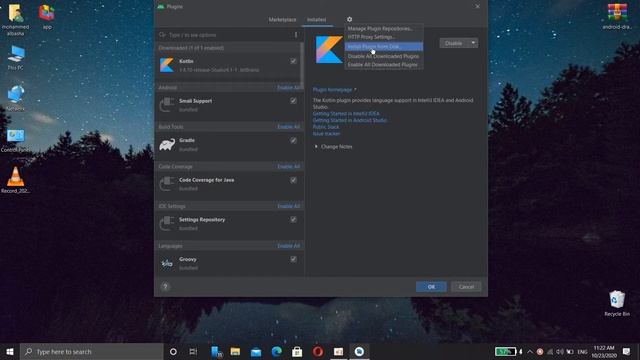Choose Install Plugin from Disk
Viewport: 640px width, 360px height.
click(x=384, y=47)
